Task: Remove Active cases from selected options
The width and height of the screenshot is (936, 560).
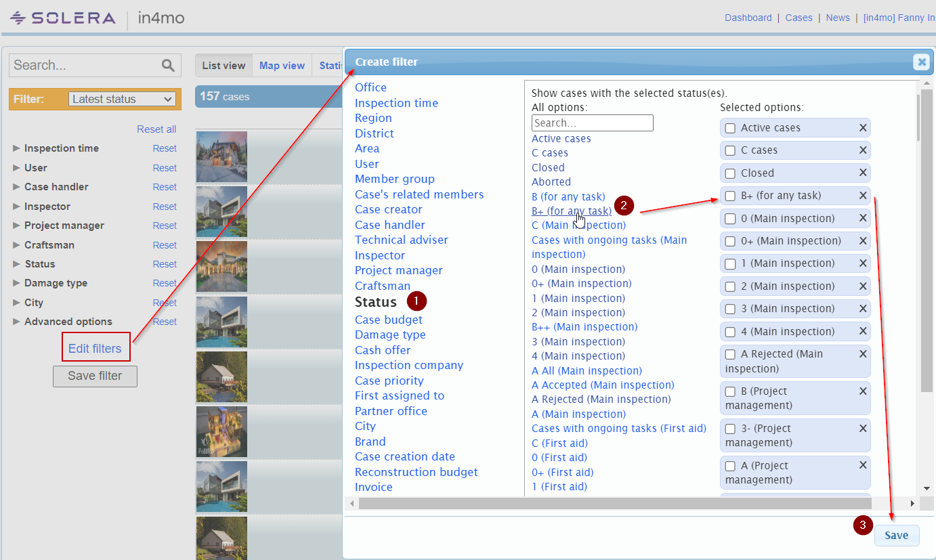Action: tap(863, 128)
